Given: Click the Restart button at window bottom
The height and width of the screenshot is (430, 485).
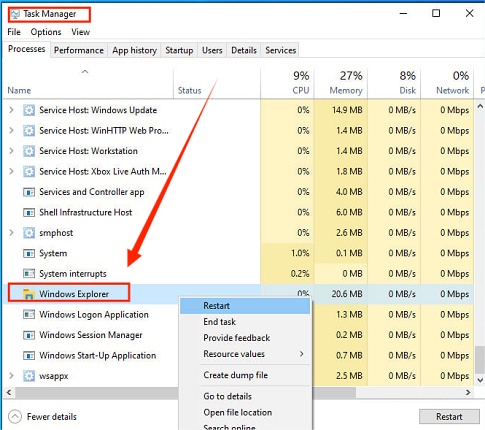Looking at the screenshot, I should 449,417.
